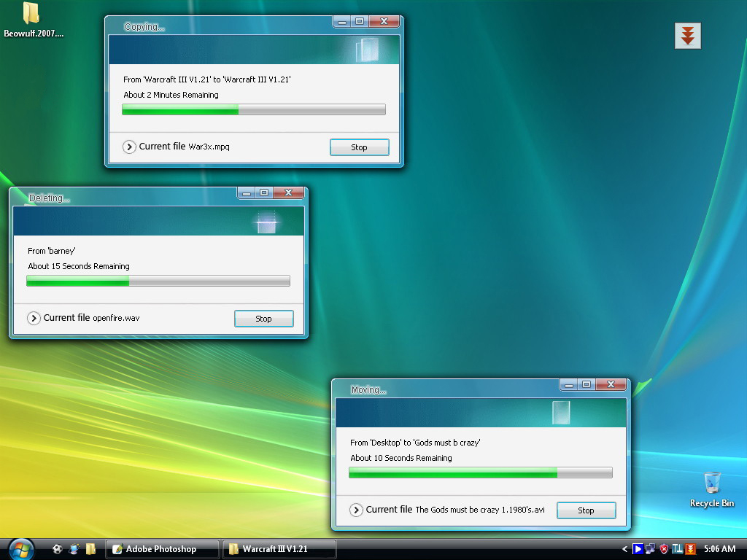Open the network icon in the system tray
The height and width of the screenshot is (560, 747).
[649, 549]
